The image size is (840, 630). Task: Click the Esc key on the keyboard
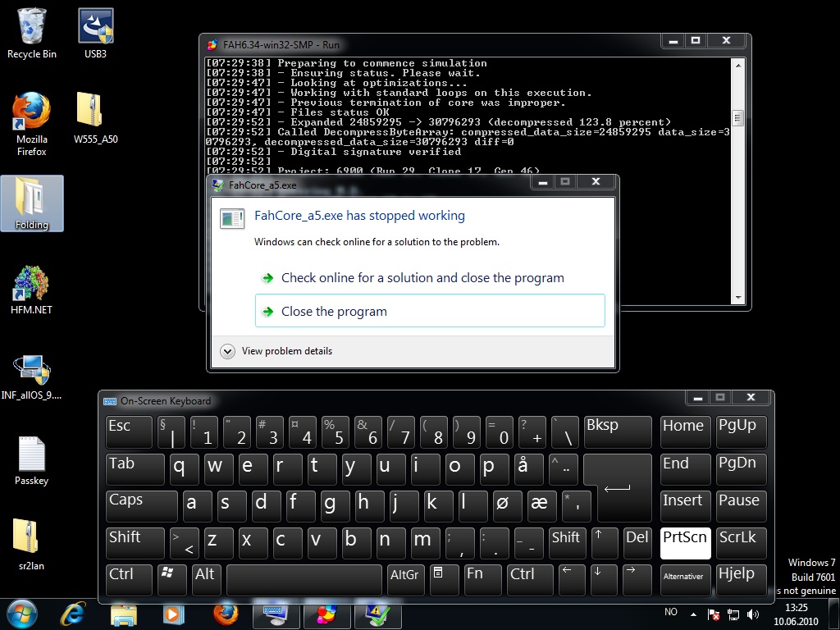tap(129, 431)
